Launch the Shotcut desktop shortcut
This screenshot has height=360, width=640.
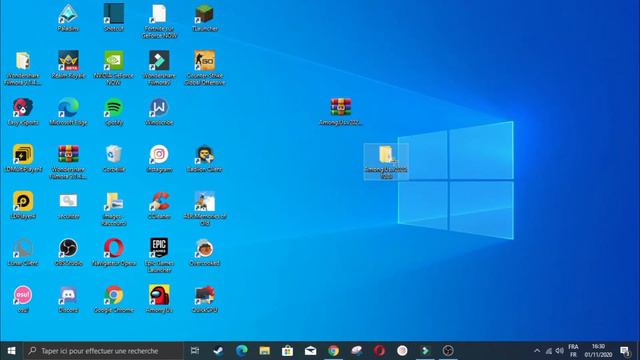(x=114, y=18)
